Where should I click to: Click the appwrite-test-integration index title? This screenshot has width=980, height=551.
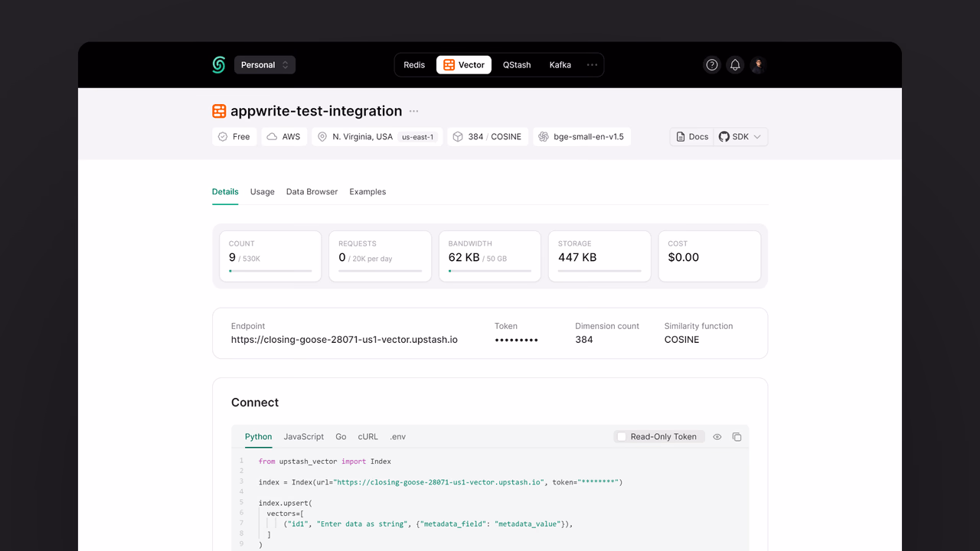click(316, 111)
